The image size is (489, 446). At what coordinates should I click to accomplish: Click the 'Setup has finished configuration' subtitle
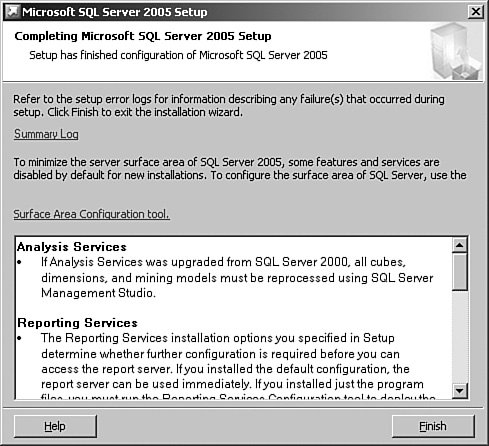click(178, 55)
